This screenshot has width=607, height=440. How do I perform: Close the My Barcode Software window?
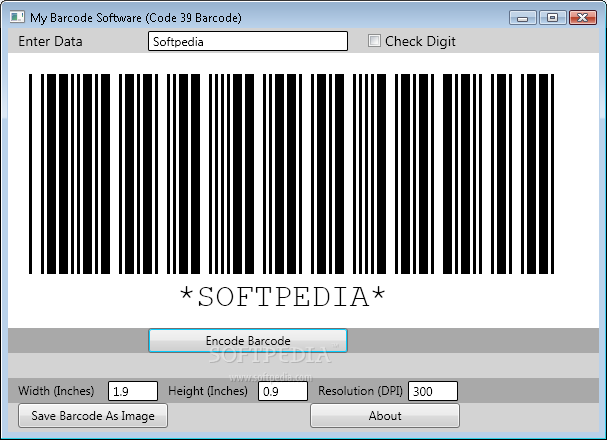583,18
